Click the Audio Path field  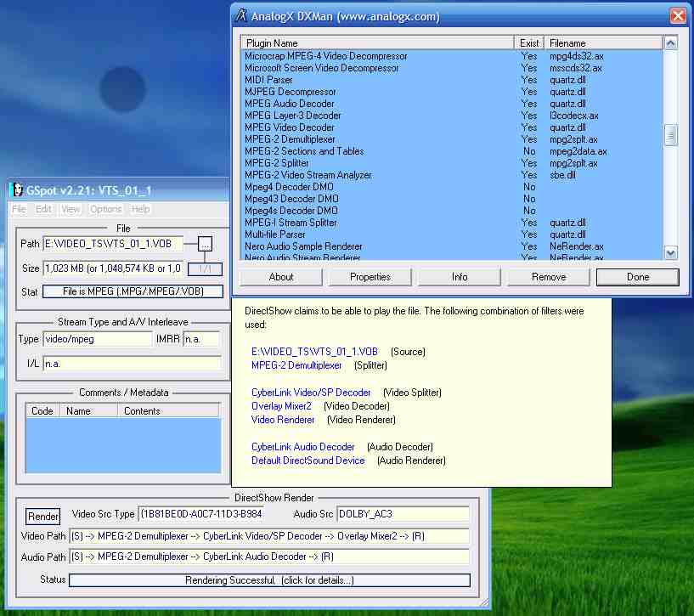point(269,557)
